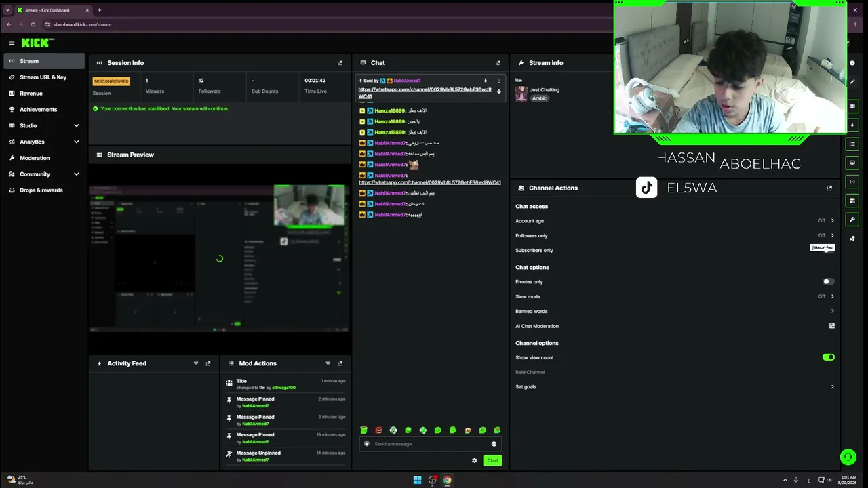Reload the browser page
The image size is (868, 488).
click(33, 24)
